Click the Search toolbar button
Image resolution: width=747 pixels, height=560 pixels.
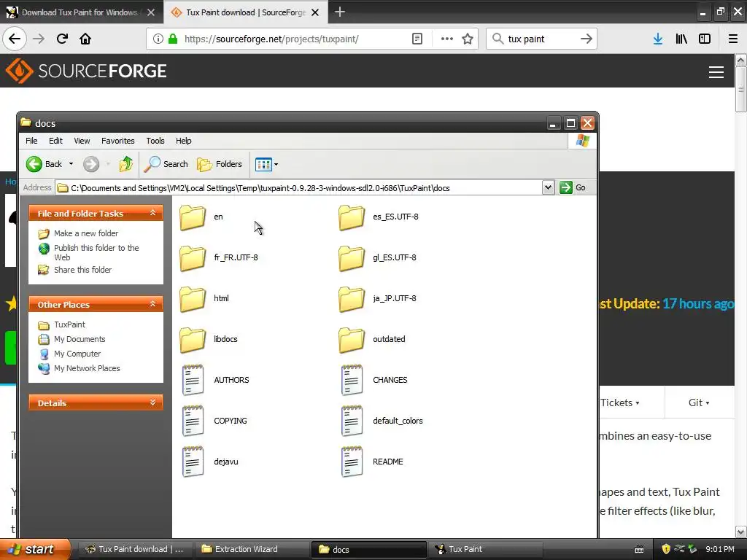click(x=166, y=164)
